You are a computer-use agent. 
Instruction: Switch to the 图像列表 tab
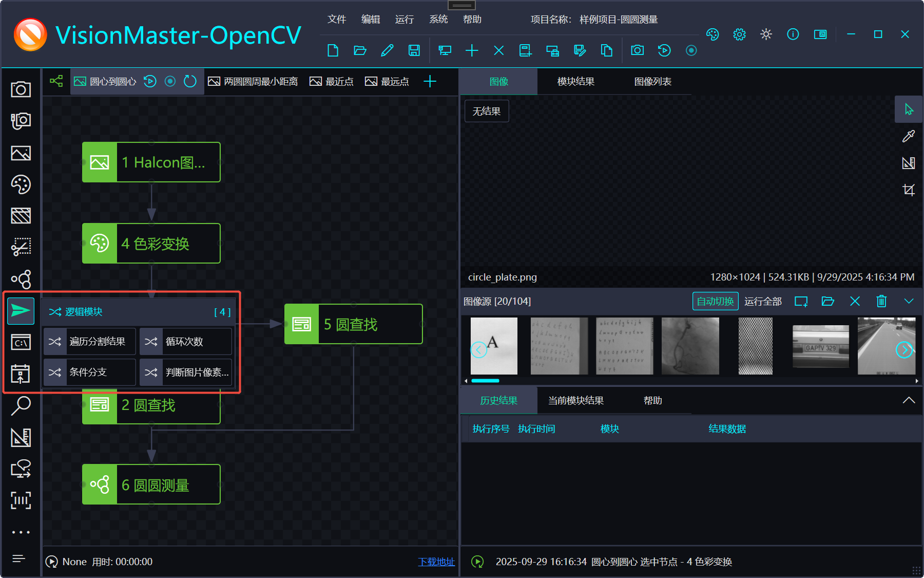[x=653, y=82]
